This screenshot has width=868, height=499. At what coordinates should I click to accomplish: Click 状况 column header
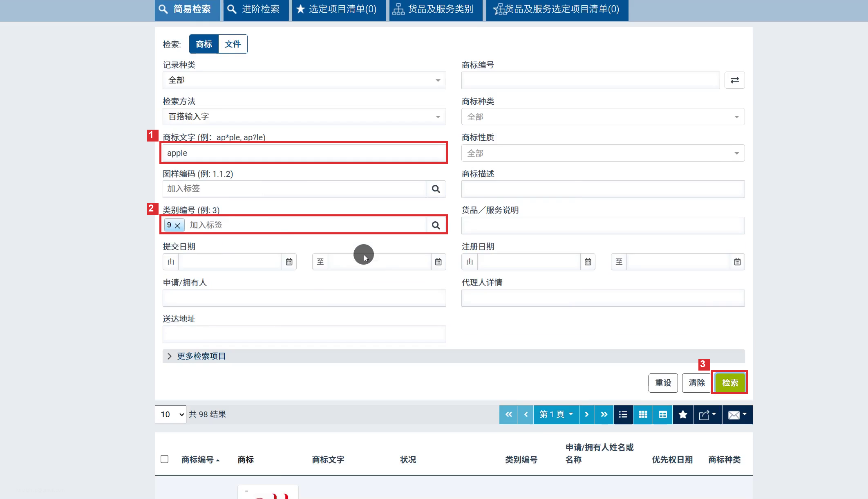tap(408, 460)
